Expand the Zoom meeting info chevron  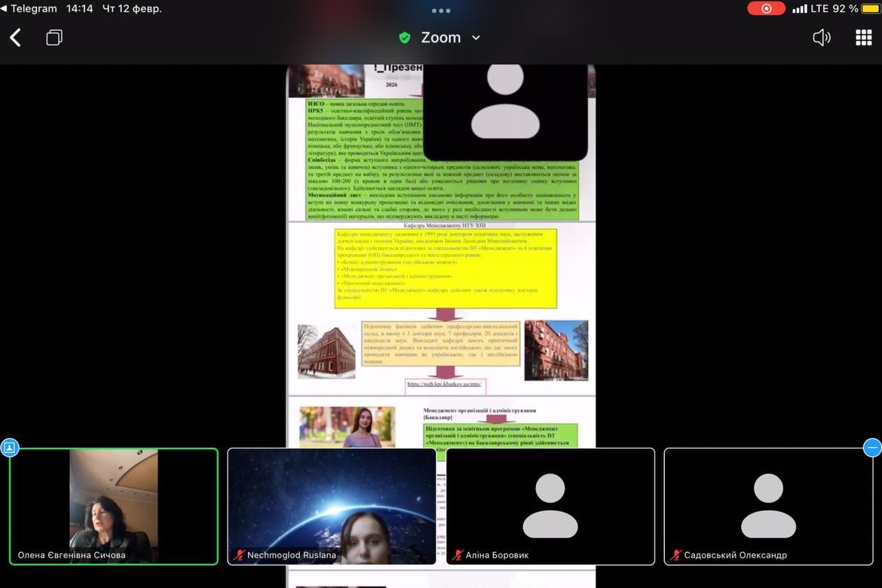pyautogui.click(x=476, y=38)
